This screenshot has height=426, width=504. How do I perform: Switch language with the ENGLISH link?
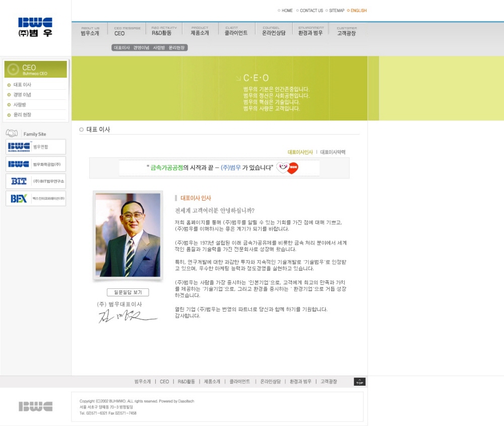pos(358,11)
